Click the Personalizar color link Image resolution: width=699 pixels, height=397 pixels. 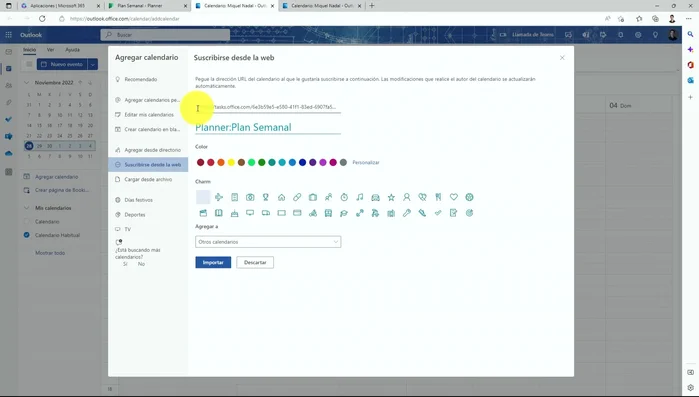click(x=366, y=163)
